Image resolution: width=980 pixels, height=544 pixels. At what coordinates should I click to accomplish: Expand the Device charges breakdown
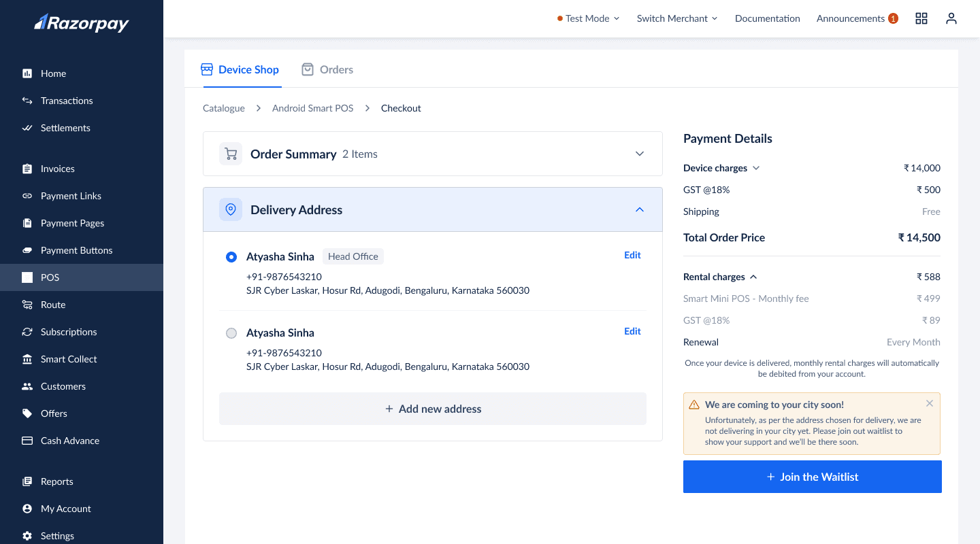tap(756, 168)
